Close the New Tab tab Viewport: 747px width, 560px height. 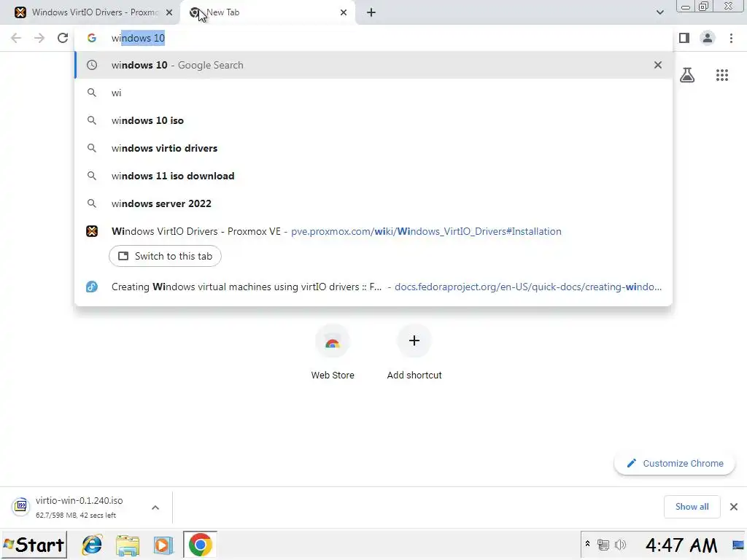click(x=344, y=12)
